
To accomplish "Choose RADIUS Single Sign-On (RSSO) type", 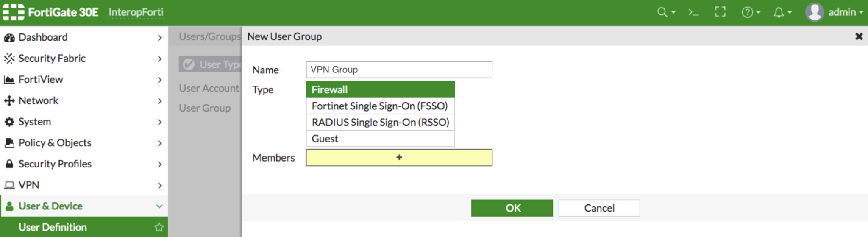I will tap(380, 123).
